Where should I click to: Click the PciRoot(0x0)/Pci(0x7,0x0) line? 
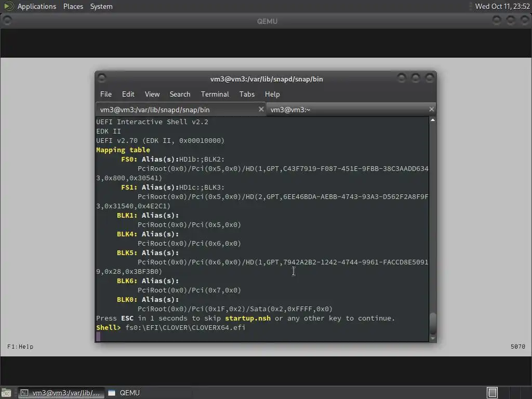189,290
